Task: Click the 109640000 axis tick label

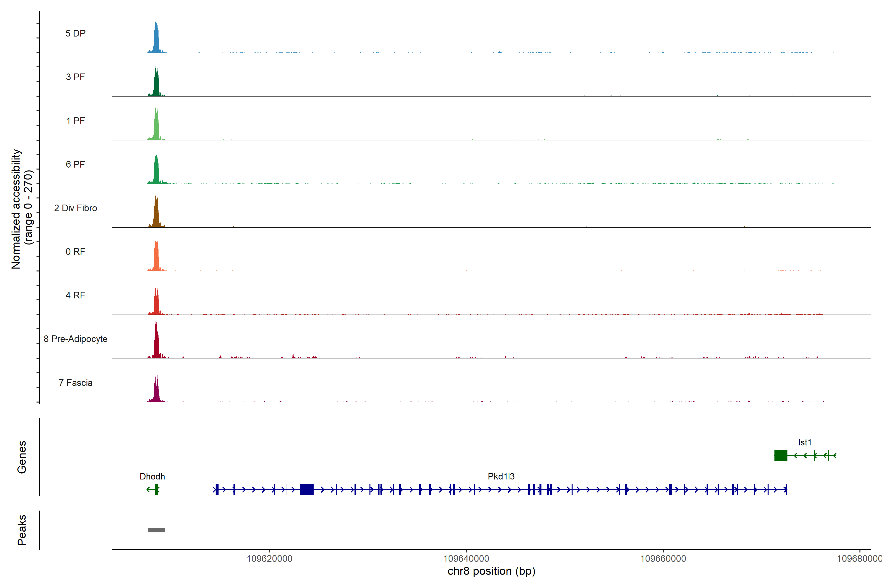Action: point(466,558)
